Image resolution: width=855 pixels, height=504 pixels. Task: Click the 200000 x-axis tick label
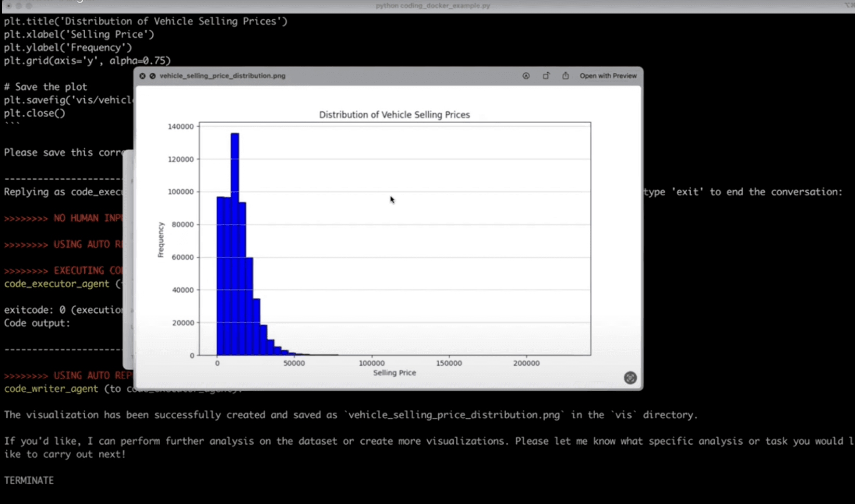[526, 363]
